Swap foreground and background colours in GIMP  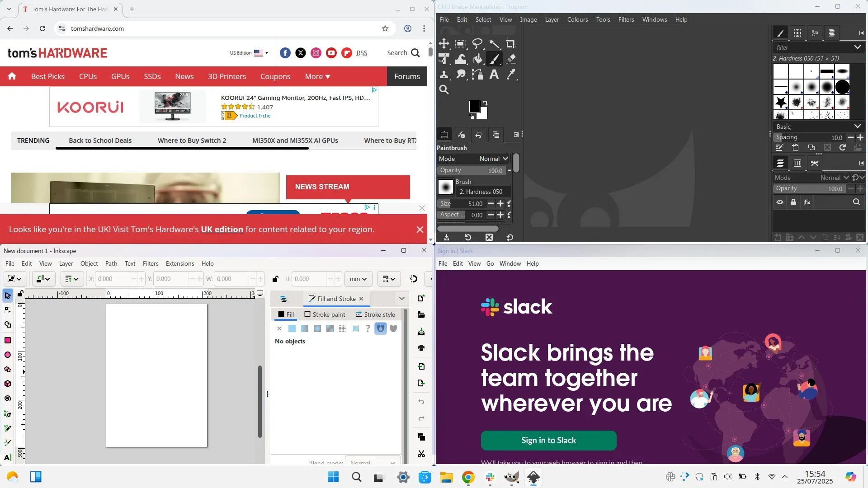tap(485, 103)
